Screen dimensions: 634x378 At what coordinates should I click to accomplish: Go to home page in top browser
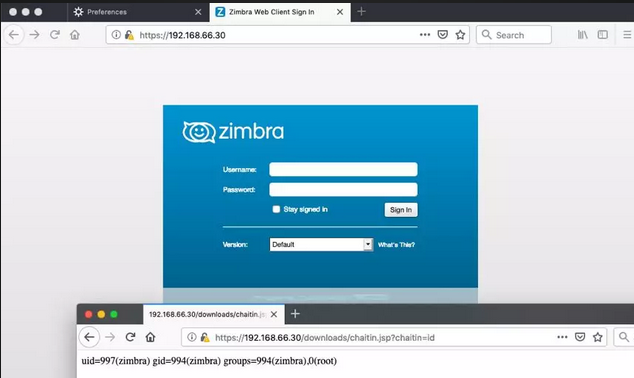[x=75, y=35]
